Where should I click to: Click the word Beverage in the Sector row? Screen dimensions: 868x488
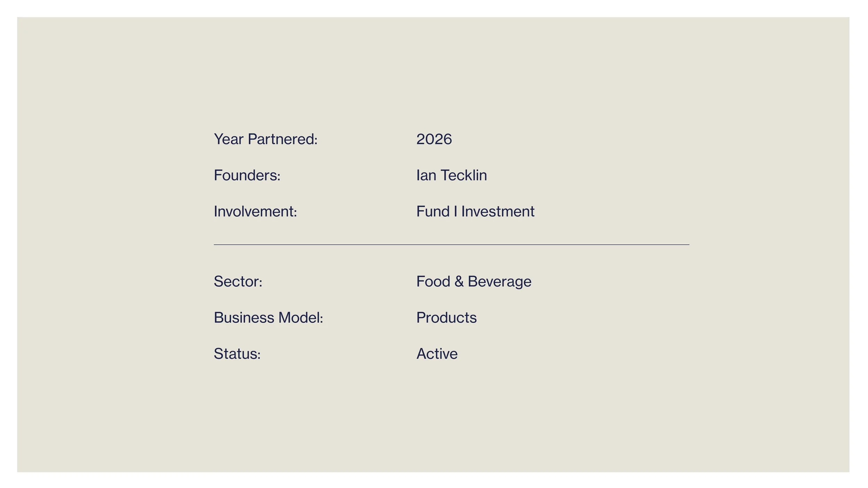point(499,282)
